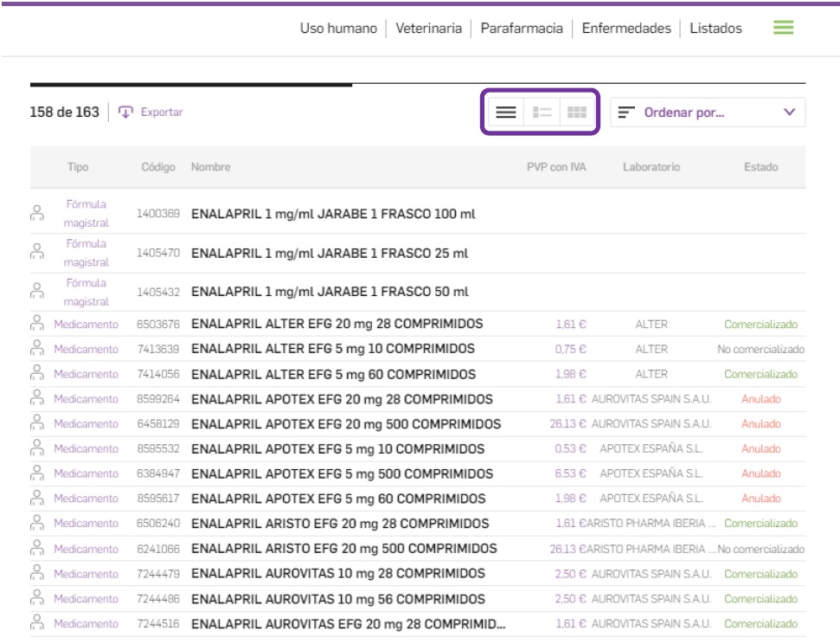Screen dimensions: 840x644
Task: Open ENALAPRIL 1 mg/ml JARABE 1 FRASCO 25 ml
Action: (x=329, y=254)
